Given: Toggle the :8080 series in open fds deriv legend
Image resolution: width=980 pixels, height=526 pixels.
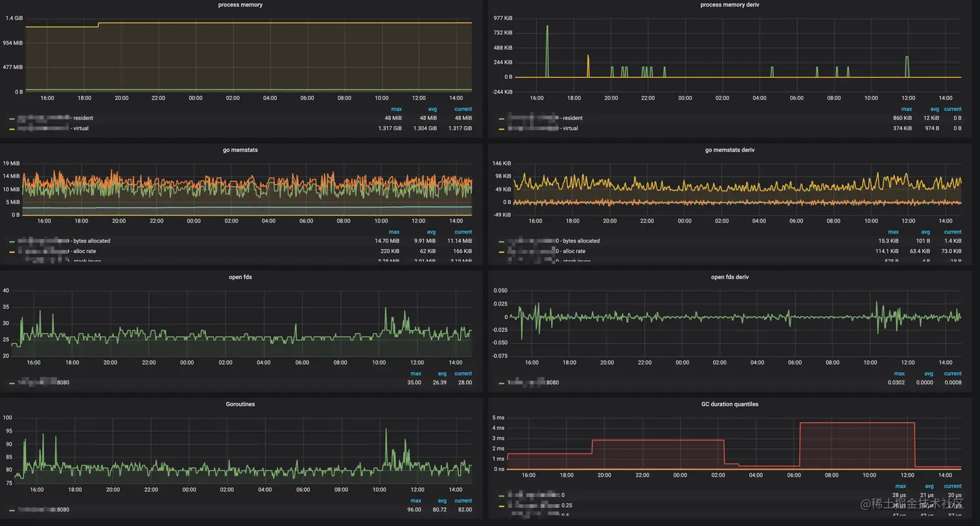Looking at the screenshot, I should coord(533,383).
